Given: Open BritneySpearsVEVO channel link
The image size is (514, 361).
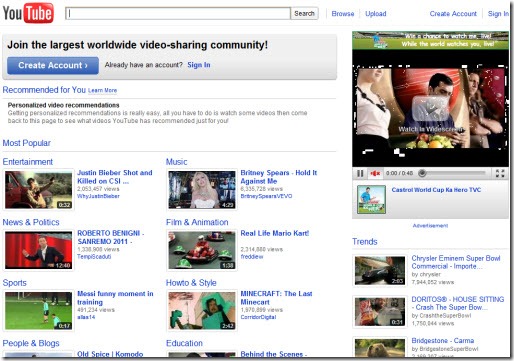Looking at the screenshot, I should pos(266,196).
